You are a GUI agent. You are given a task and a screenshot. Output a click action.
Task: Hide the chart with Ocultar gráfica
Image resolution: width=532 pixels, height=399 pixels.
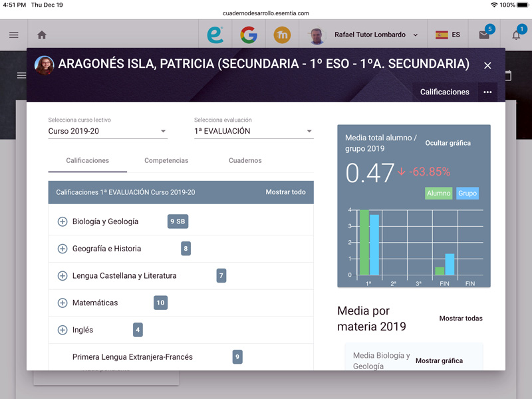448,143
